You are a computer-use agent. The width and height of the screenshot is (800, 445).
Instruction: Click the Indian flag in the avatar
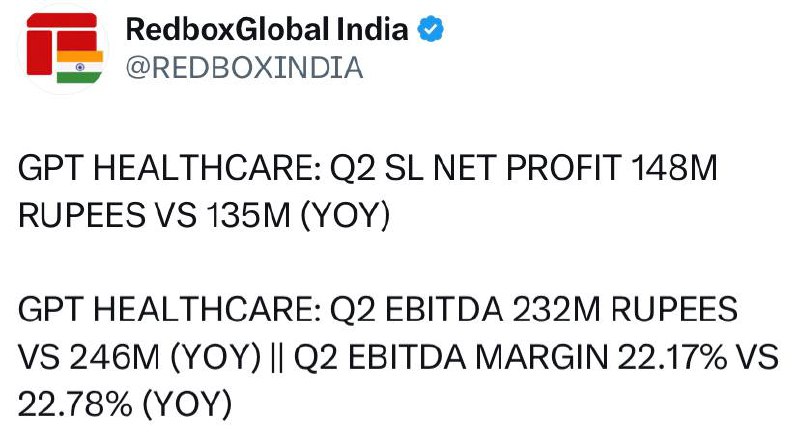tap(80, 66)
